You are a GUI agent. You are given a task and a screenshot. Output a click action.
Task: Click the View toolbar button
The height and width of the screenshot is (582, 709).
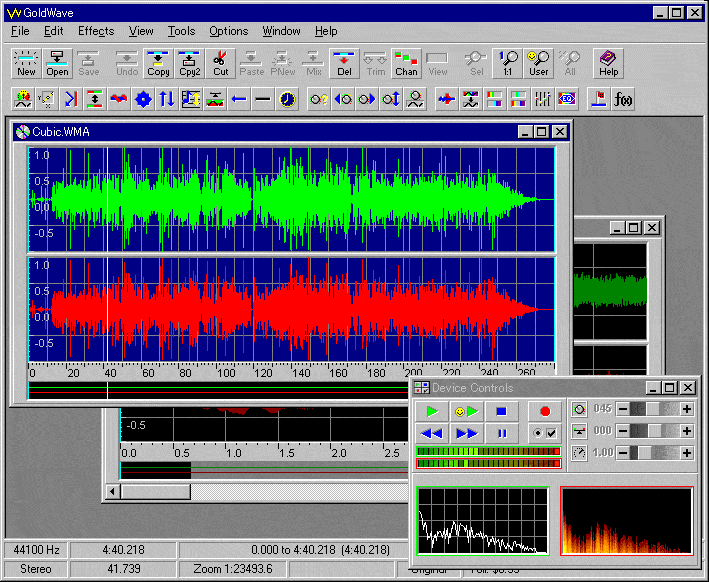pos(437,63)
